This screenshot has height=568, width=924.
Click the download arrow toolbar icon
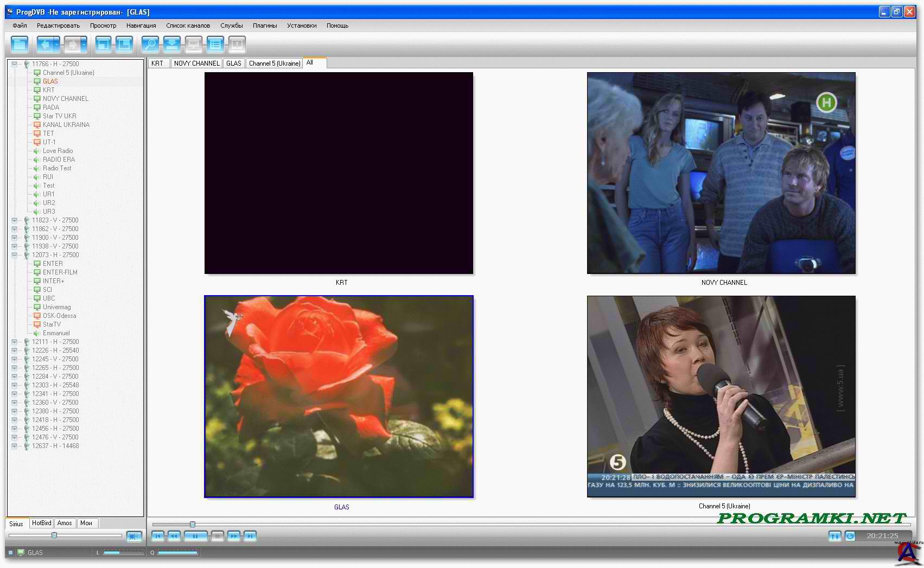tap(172, 44)
